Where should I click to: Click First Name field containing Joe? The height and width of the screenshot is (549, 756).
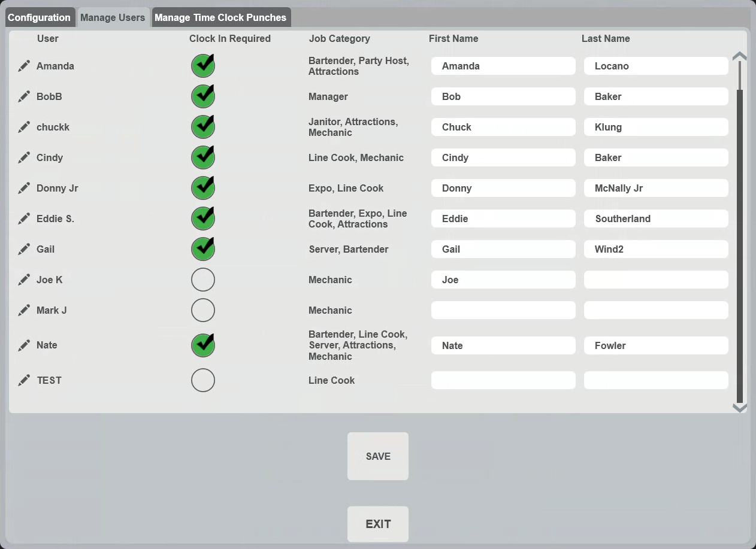(503, 280)
